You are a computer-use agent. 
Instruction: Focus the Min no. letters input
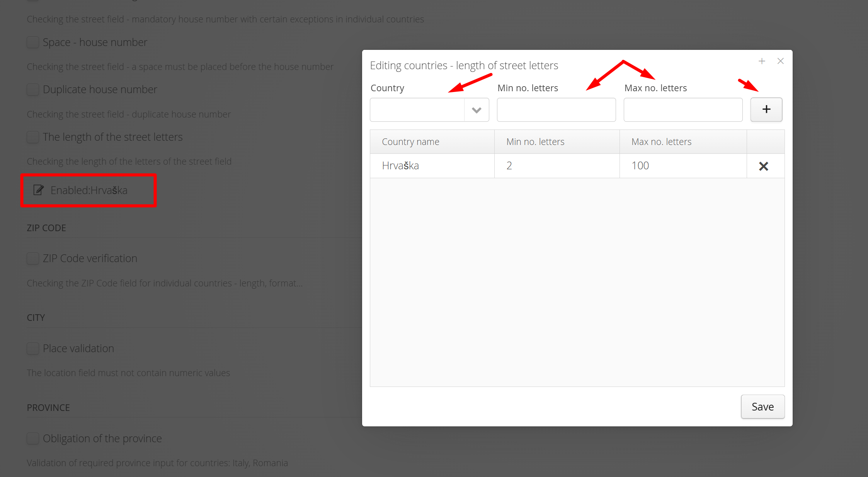(x=556, y=110)
